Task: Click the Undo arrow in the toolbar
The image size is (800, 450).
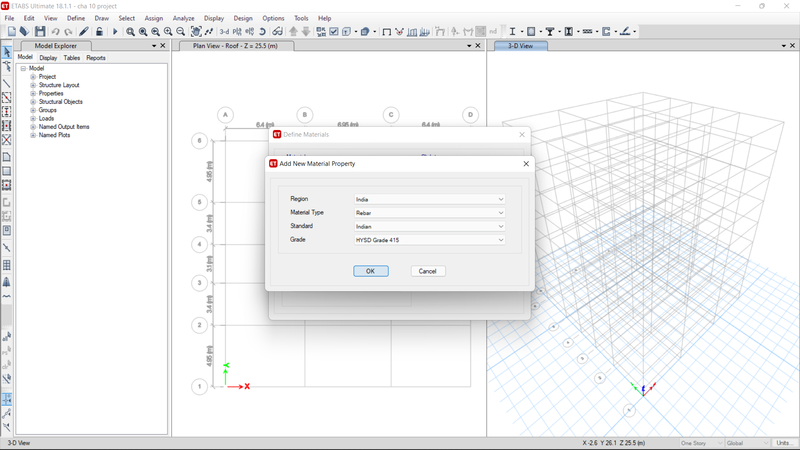Action: (x=55, y=32)
